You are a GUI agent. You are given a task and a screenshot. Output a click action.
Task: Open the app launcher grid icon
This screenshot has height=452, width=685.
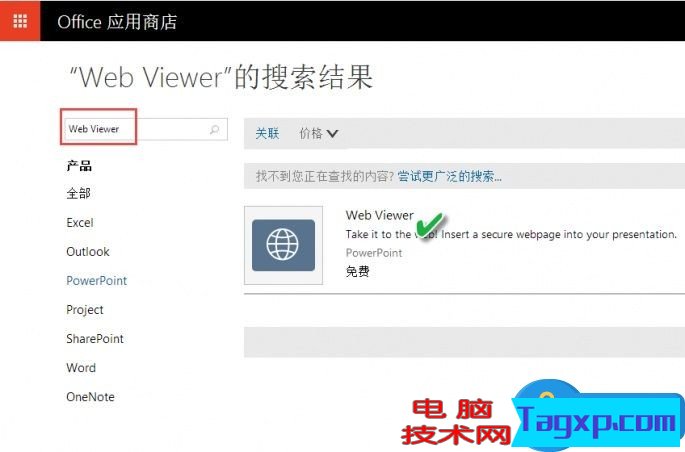(x=20, y=21)
